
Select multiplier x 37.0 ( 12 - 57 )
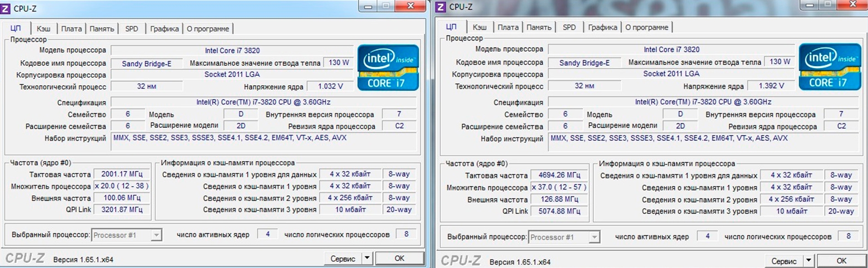coord(559,187)
